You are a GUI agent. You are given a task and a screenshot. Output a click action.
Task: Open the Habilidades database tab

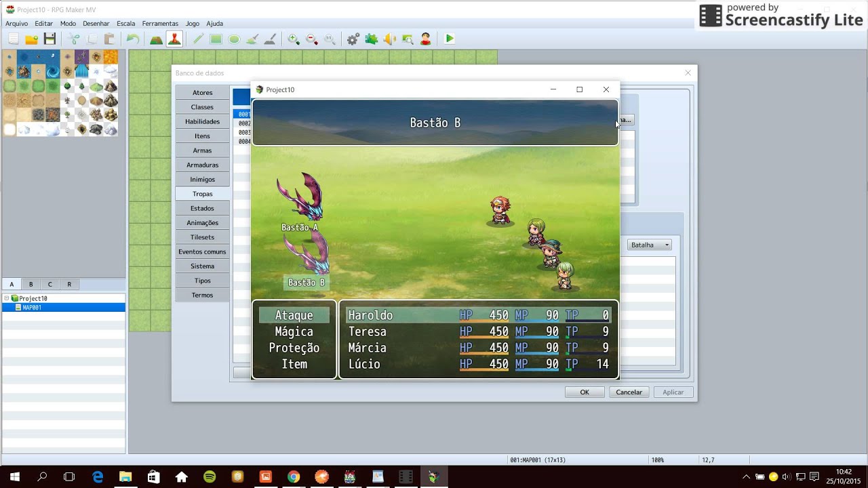[x=202, y=121]
